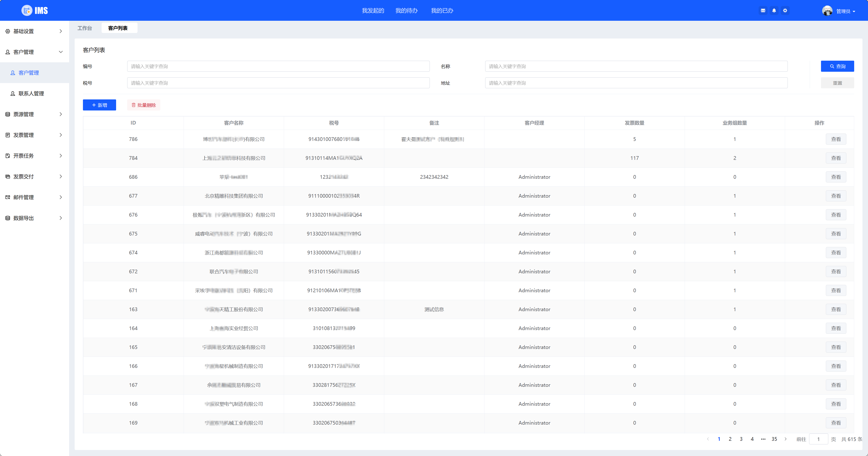Click the 税号 search input field

coord(278,83)
